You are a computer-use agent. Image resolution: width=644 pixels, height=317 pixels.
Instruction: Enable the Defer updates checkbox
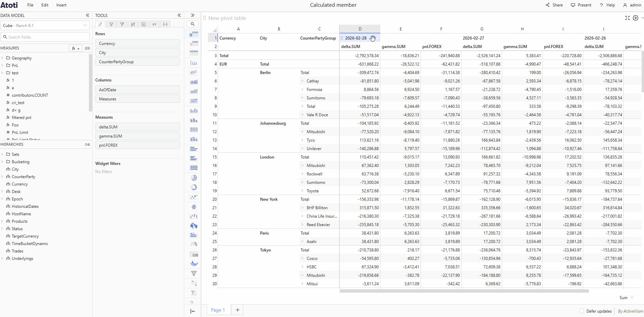(x=581, y=311)
